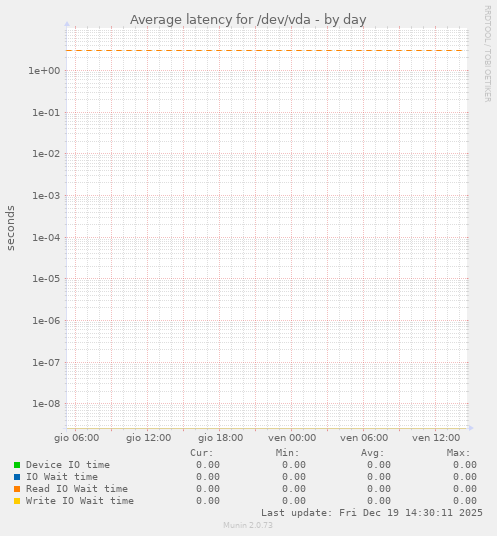
Task: Click the 'Cur:' column header
Action: tap(202, 453)
